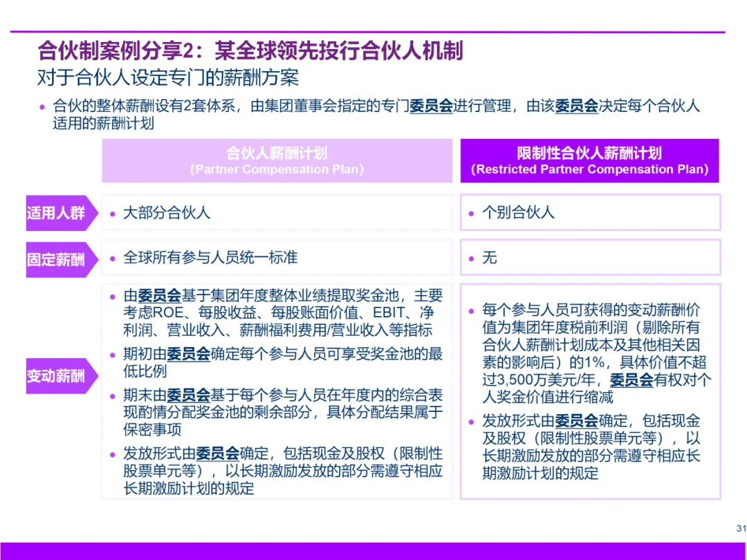Click the bullet mentioning 3,500万美元/年
The width and height of the screenshot is (747, 560).
(x=590, y=353)
